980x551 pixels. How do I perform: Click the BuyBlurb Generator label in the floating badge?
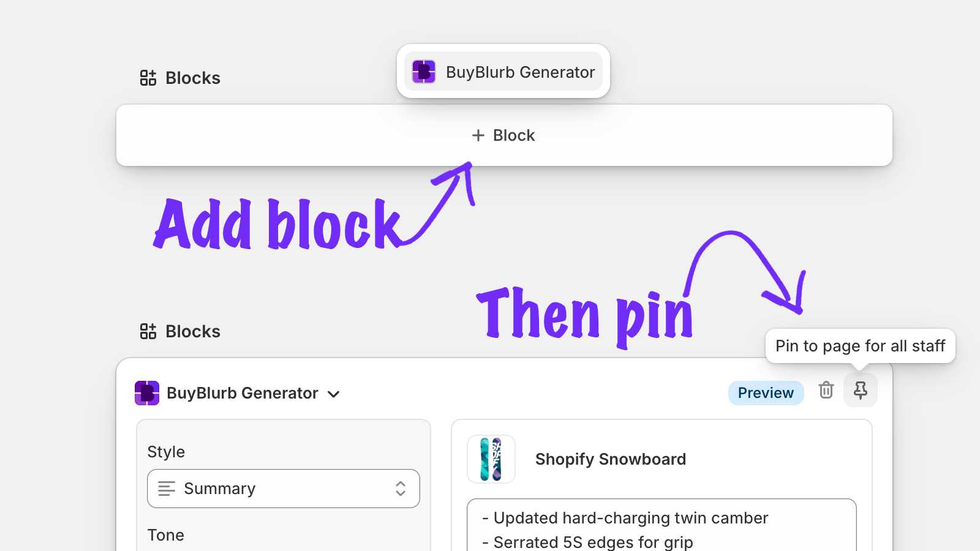520,72
